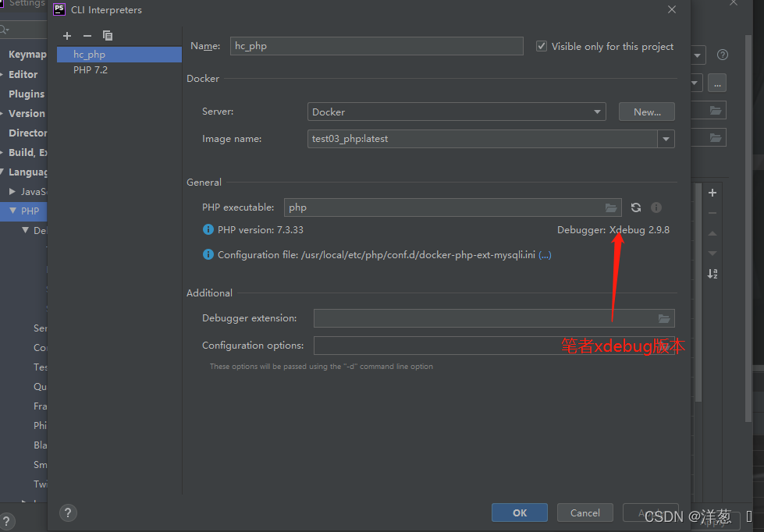Reload PHP executable info with refresh icon
Screen dimensions: 764x532
(636, 207)
